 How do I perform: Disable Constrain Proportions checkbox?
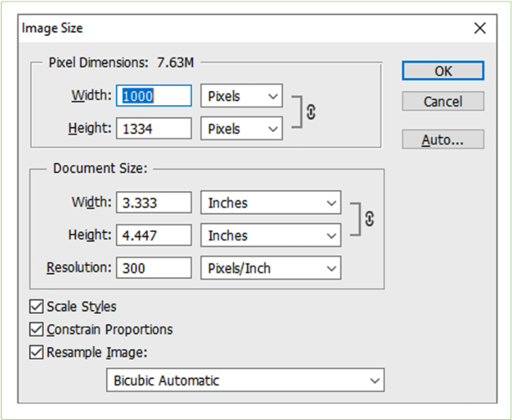[37, 330]
